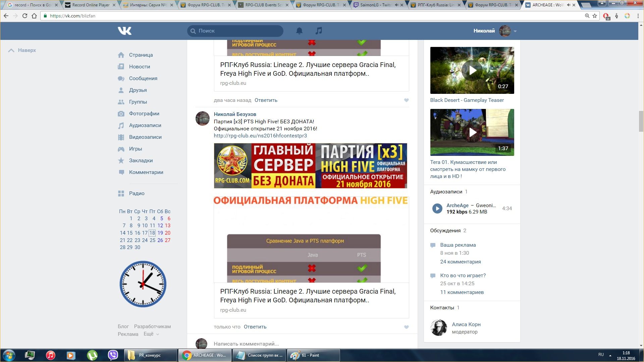Click the browser home icon

pos(34,16)
